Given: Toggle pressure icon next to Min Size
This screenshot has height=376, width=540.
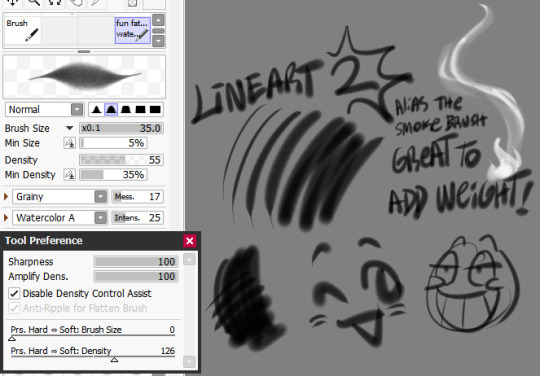Looking at the screenshot, I should coord(70,143).
